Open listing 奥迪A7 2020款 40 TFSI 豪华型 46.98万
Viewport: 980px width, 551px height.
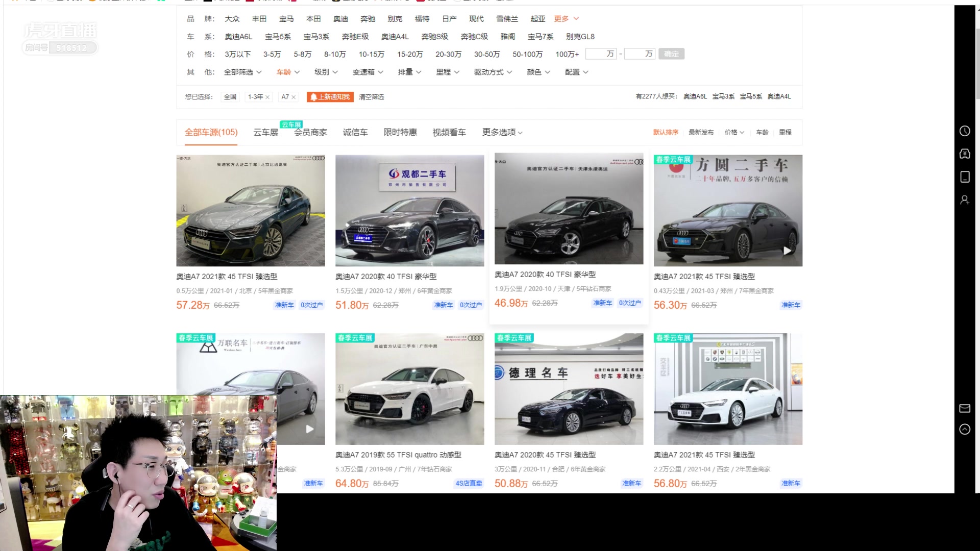pyautogui.click(x=545, y=274)
